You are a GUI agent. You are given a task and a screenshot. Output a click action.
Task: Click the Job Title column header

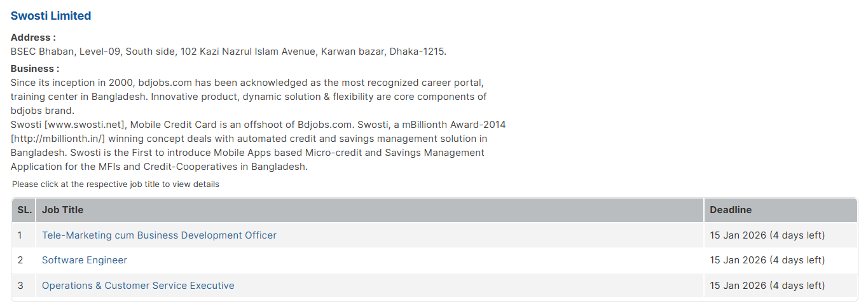62,210
